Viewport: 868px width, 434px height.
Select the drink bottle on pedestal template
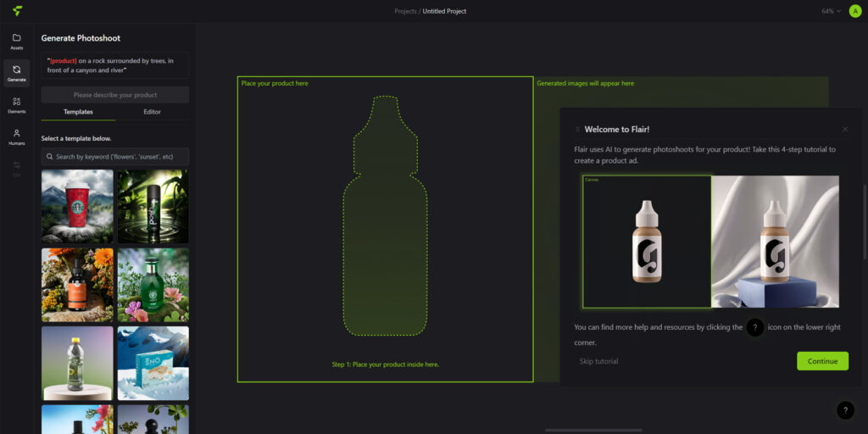coord(77,363)
